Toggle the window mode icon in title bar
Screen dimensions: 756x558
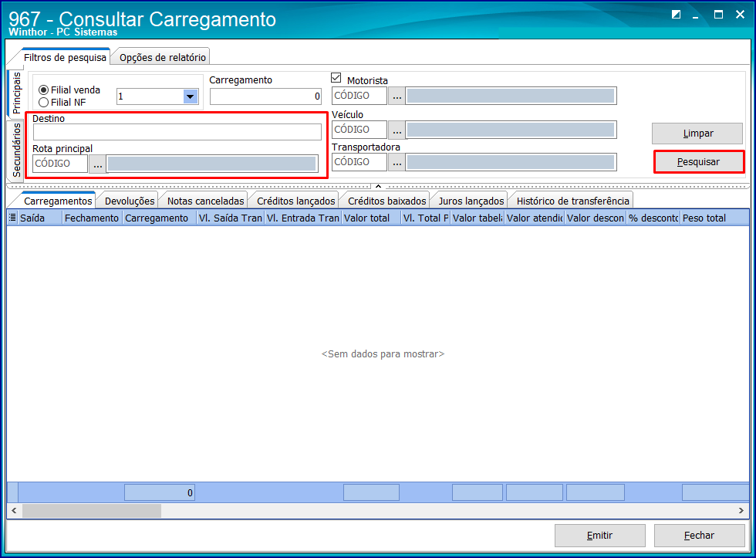click(x=676, y=15)
